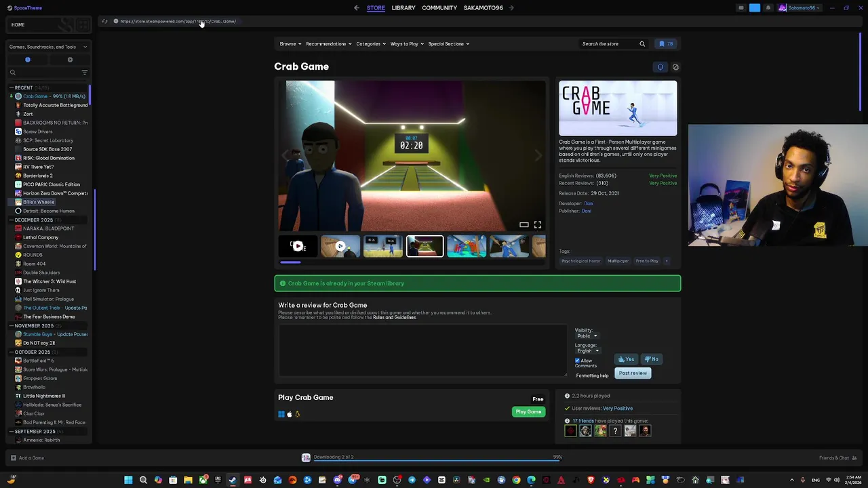This screenshot has width=868, height=488.
Task: Expand the Special Sections menu
Action: (448, 44)
